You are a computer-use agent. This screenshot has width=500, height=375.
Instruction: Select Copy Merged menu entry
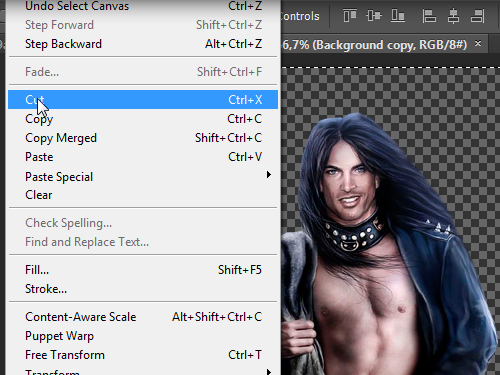(143, 138)
